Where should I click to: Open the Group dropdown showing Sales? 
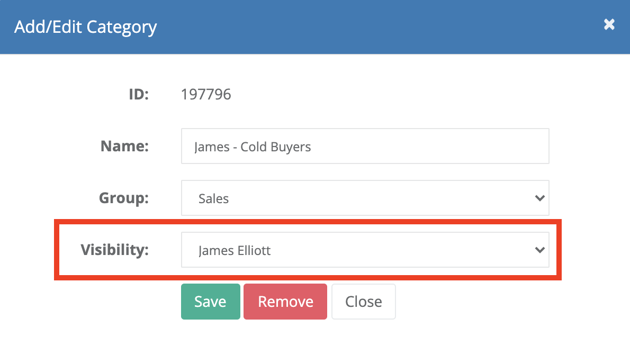click(x=365, y=198)
